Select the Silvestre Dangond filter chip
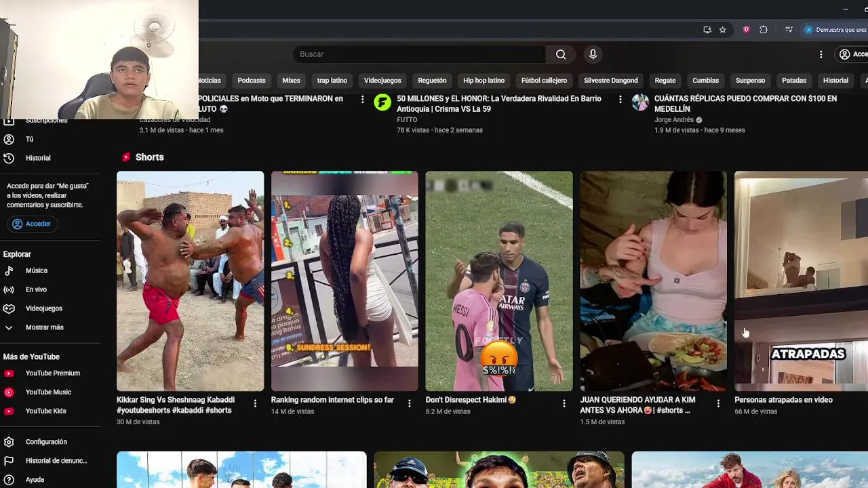The width and height of the screenshot is (868, 488). coord(611,80)
